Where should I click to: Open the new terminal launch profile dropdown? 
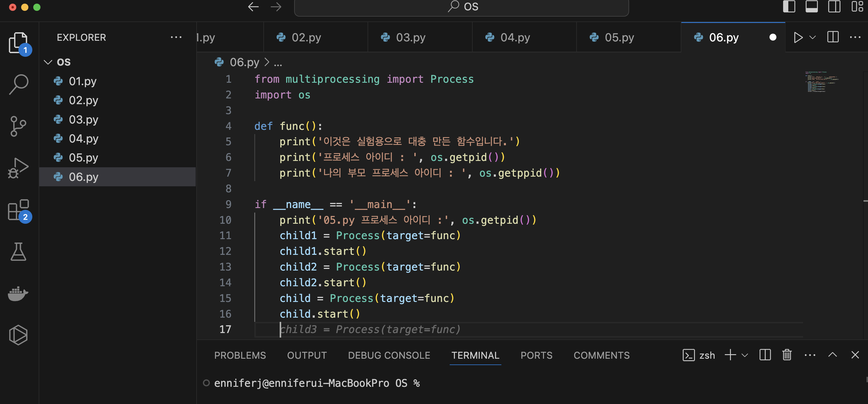click(745, 355)
